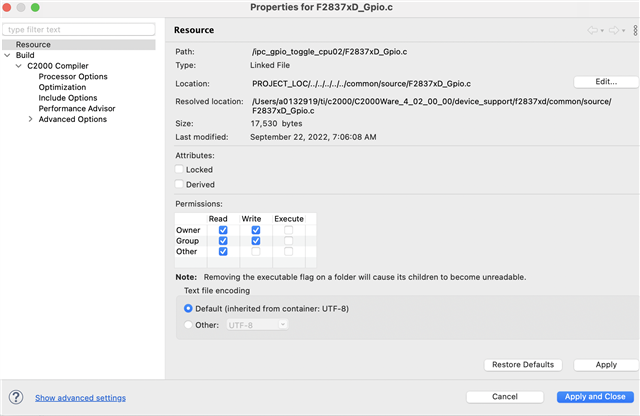The height and width of the screenshot is (416, 640).
Task: Click the Restore Defaults button
Action: click(523, 365)
